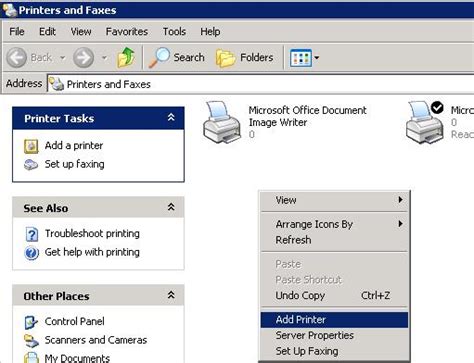Select Add Printer in context menu
The image size is (474, 363).
[x=334, y=320]
